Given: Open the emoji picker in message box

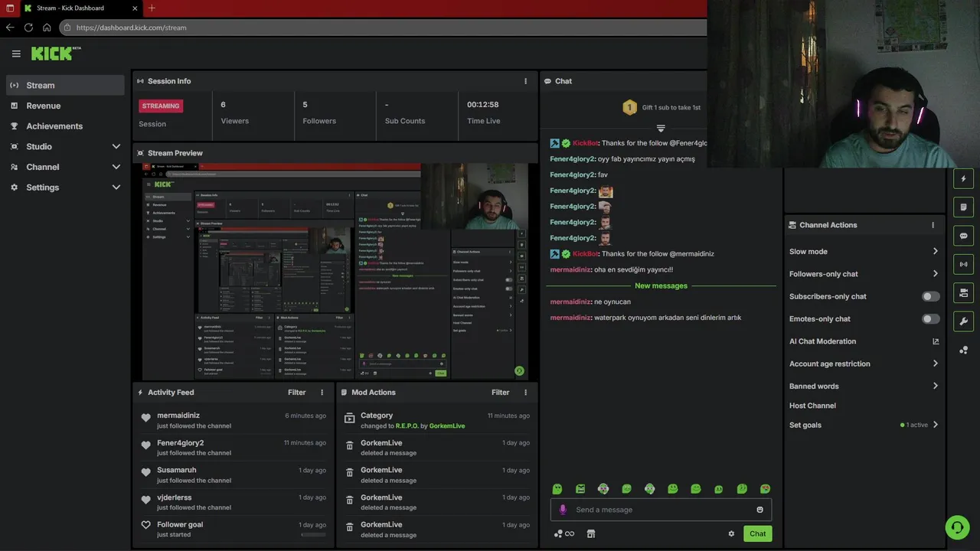Looking at the screenshot, I should point(759,510).
